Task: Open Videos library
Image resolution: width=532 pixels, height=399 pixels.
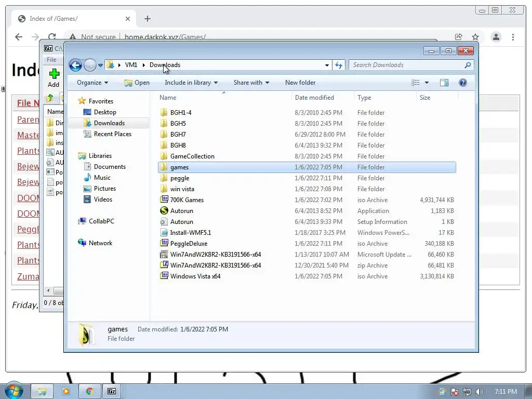Action: coord(98,199)
